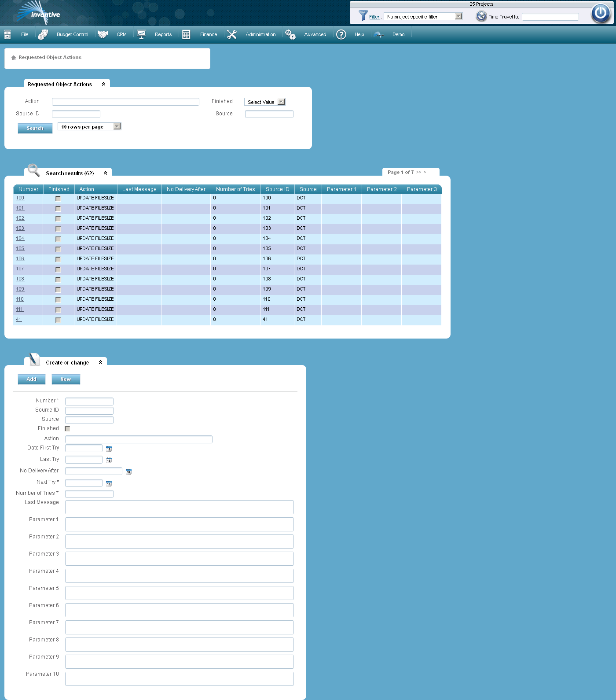Focus the Last Message text area
This screenshot has height=700, width=616.
click(x=180, y=507)
